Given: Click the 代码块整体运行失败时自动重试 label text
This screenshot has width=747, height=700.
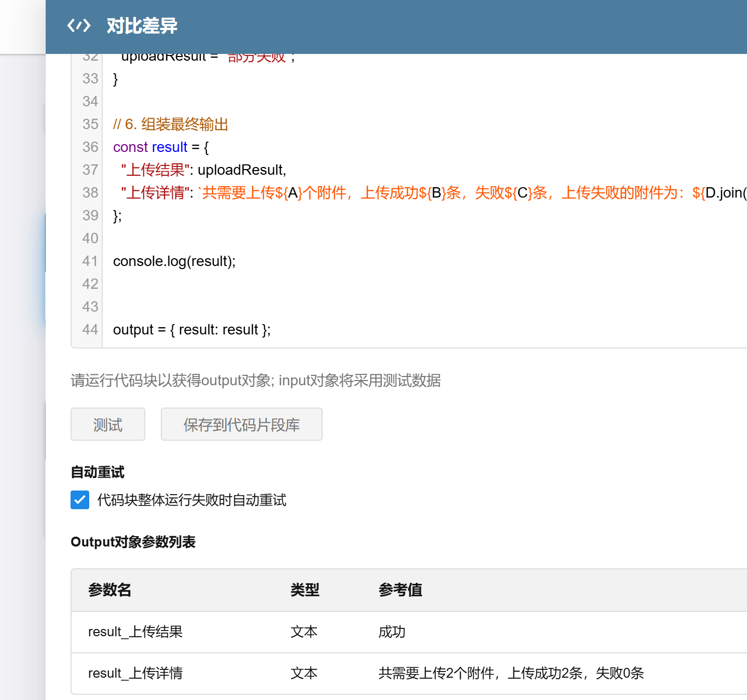Looking at the screenshot, I should point(191,500).
